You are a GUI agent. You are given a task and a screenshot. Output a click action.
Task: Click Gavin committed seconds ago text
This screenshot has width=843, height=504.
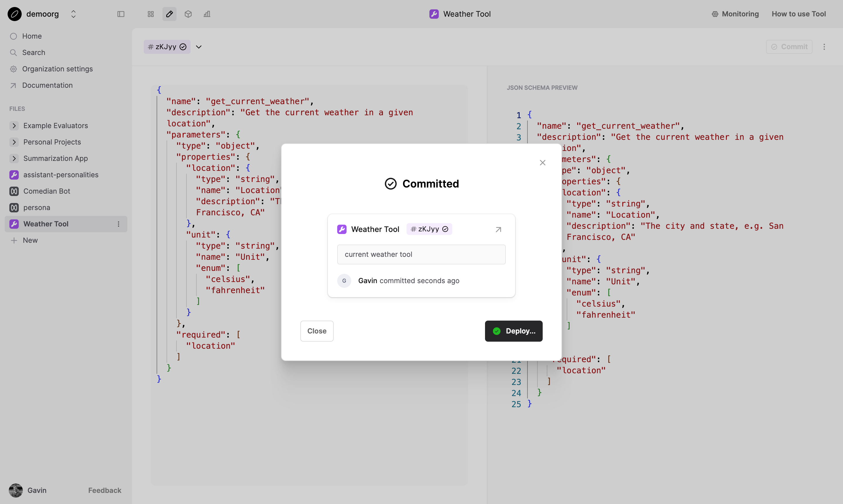point(409,281)
